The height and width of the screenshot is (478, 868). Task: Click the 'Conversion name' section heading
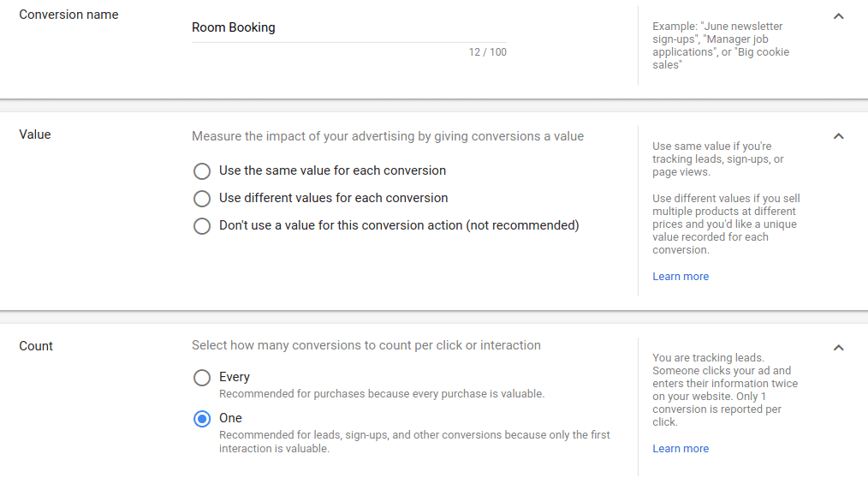pos(68,15)
